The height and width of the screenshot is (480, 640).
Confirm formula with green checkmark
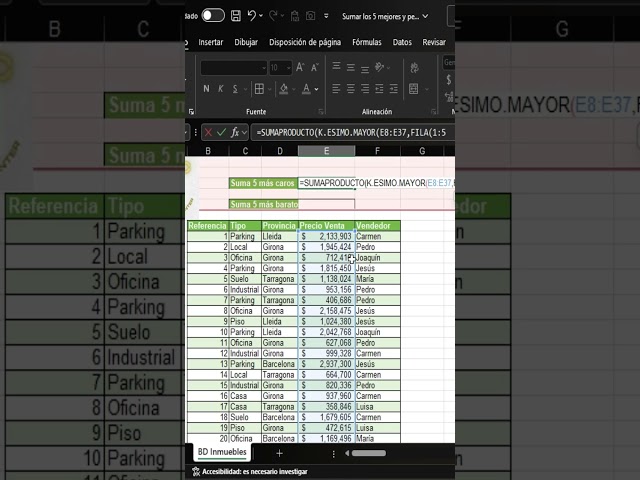coord(221,132)
